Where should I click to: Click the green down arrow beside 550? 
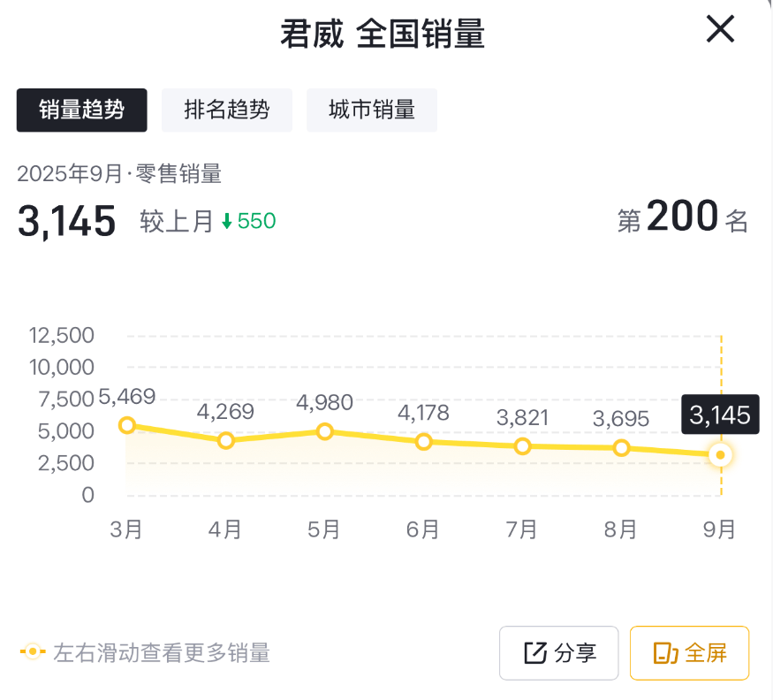point(227,222)
